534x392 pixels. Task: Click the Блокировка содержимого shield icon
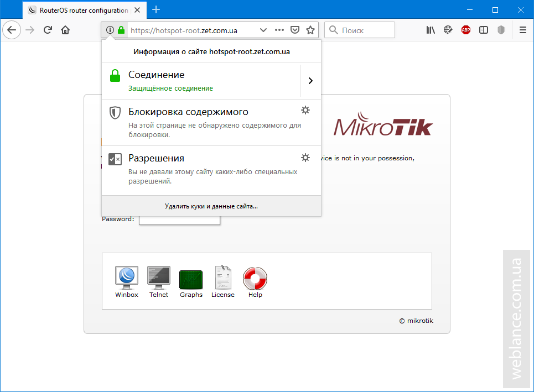point(115,112)
